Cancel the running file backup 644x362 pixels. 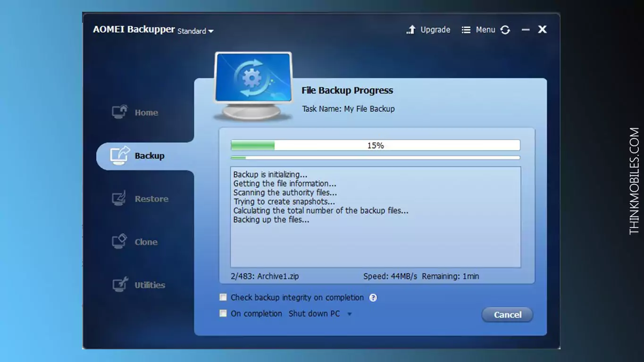[x=507, y=315]
